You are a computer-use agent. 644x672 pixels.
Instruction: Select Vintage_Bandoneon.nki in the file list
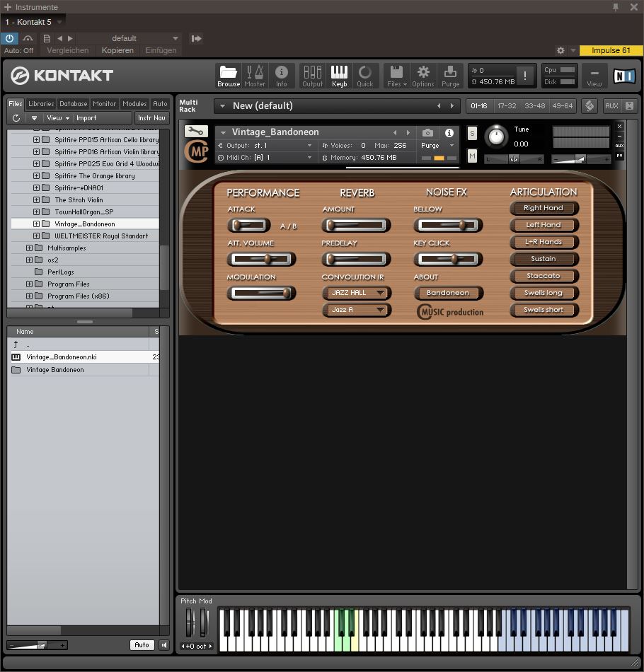(84, 357)
